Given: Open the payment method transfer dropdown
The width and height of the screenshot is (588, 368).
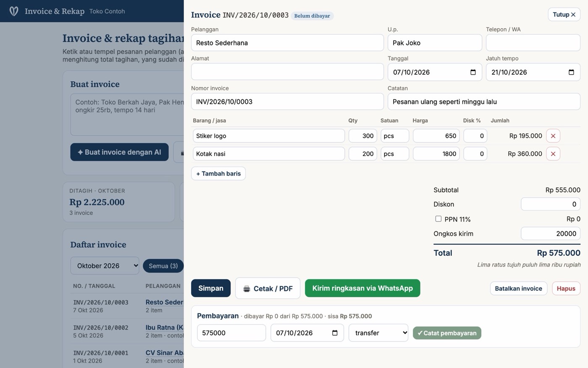Looking at the screenshot, I should point(378,333).
